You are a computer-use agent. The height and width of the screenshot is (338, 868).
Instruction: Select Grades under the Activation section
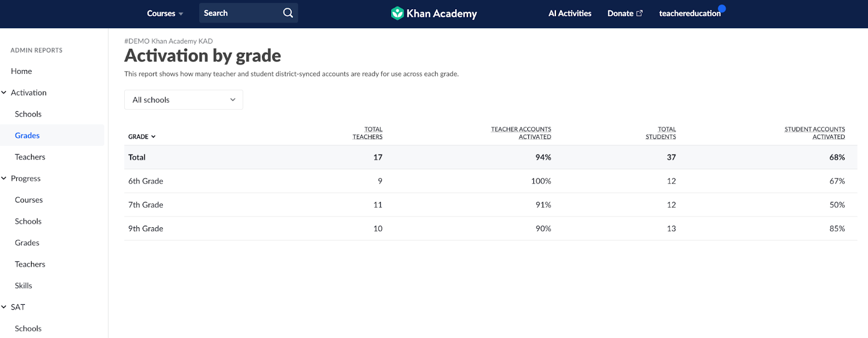tap(27, 136)
